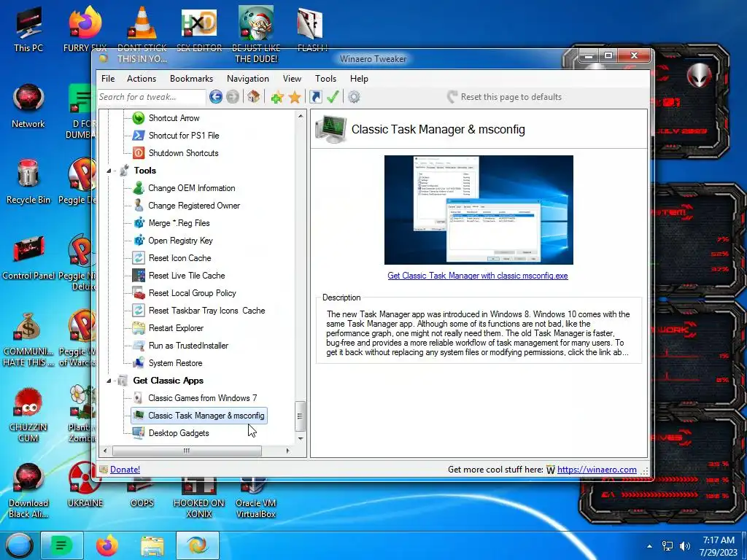Click the Task Manager preview screenshot

pyautogui.click(x=479, y=210)
